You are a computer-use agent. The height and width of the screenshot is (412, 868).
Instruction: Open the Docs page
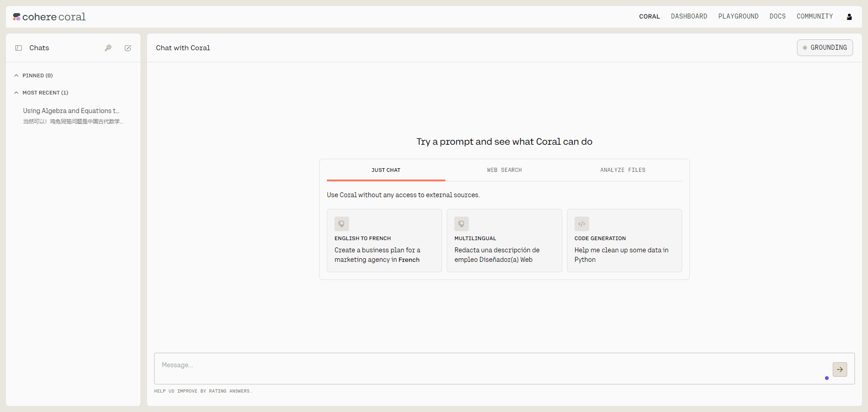pyautogui.click(x=778, y=16)
